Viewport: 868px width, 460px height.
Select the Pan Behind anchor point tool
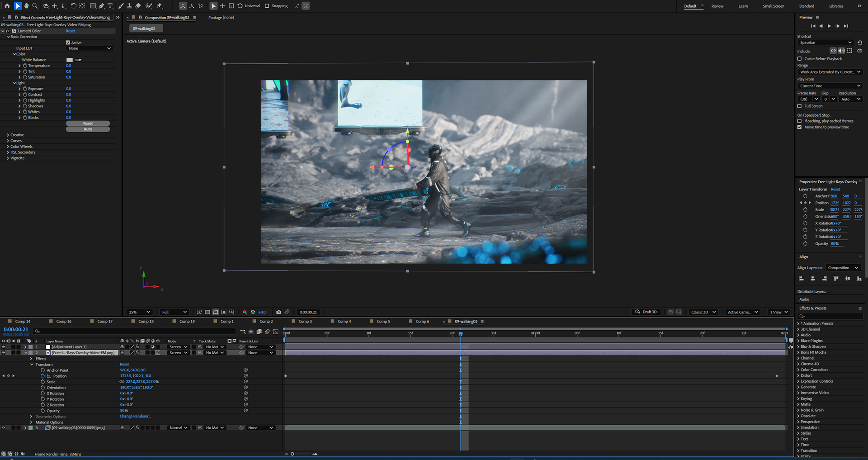(82, 6)
